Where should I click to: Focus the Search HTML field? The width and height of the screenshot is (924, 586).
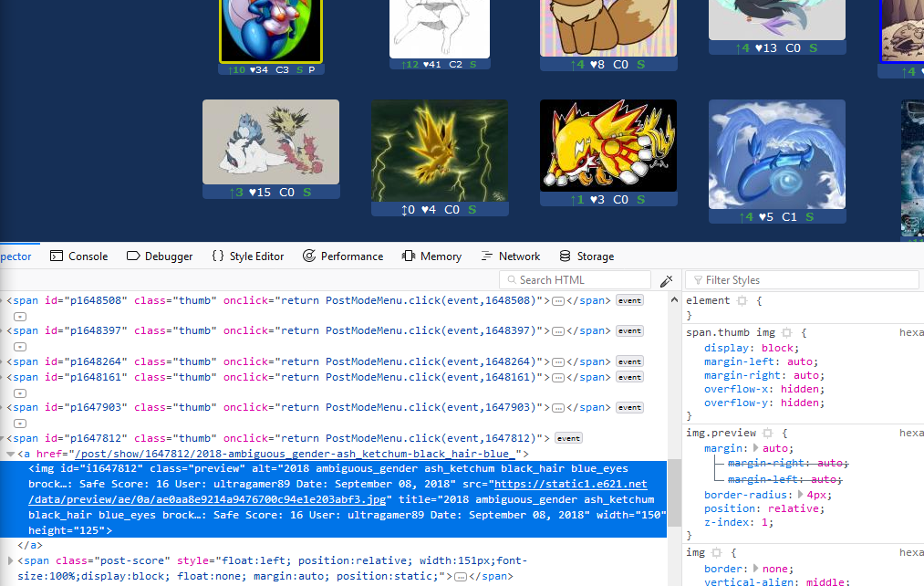point(575,280)
